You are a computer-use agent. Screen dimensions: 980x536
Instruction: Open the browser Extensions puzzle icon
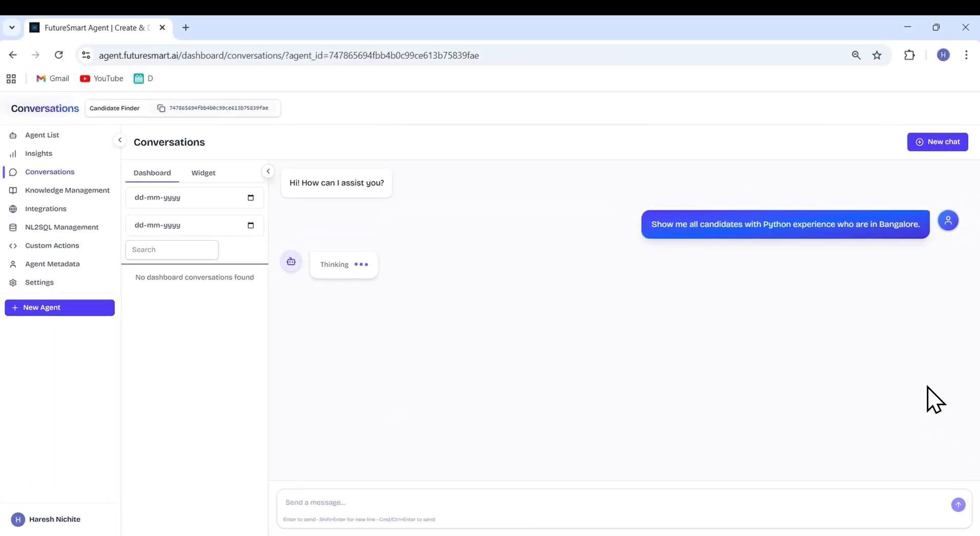pyautogui.click(x=910, y=55)
